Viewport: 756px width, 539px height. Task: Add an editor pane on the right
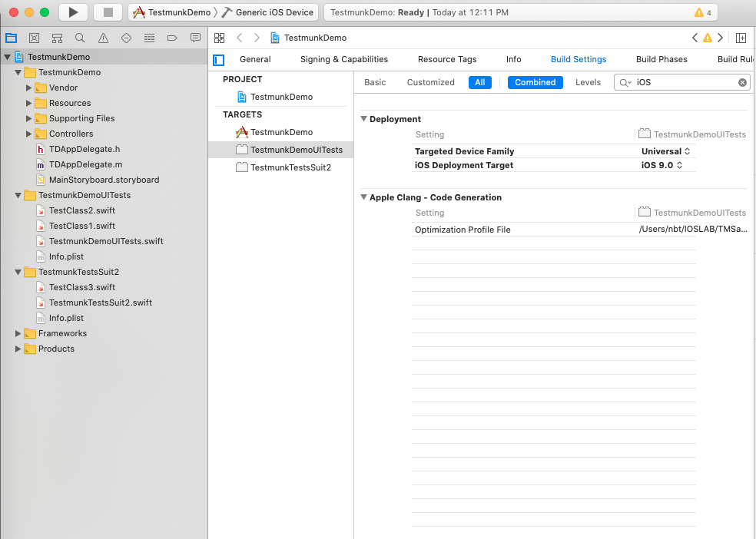coord(741,38)
